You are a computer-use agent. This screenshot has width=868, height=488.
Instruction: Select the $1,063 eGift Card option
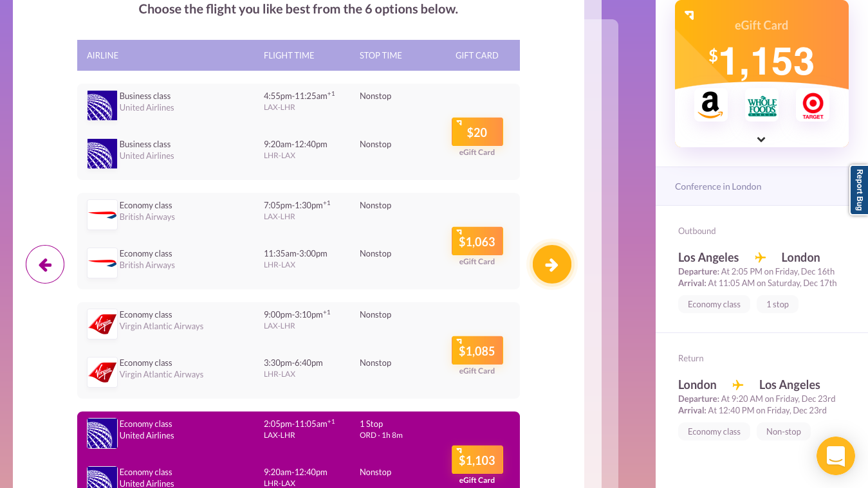click(477, 242)
